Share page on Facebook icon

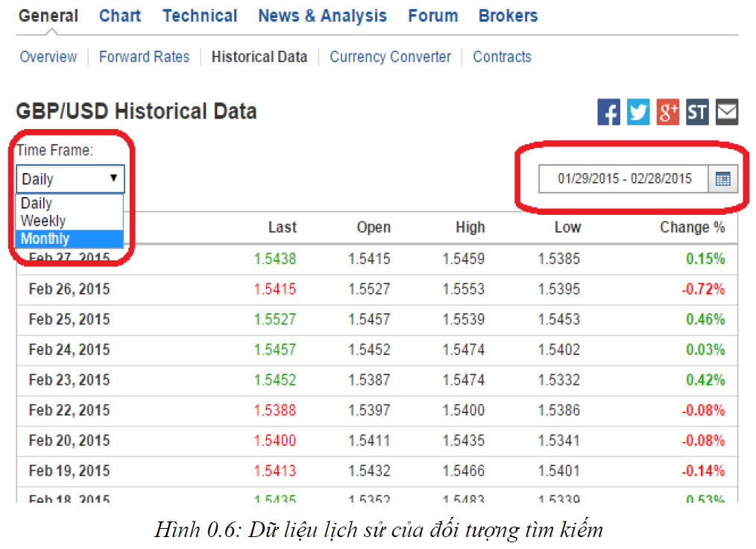(x=608, y=113)
